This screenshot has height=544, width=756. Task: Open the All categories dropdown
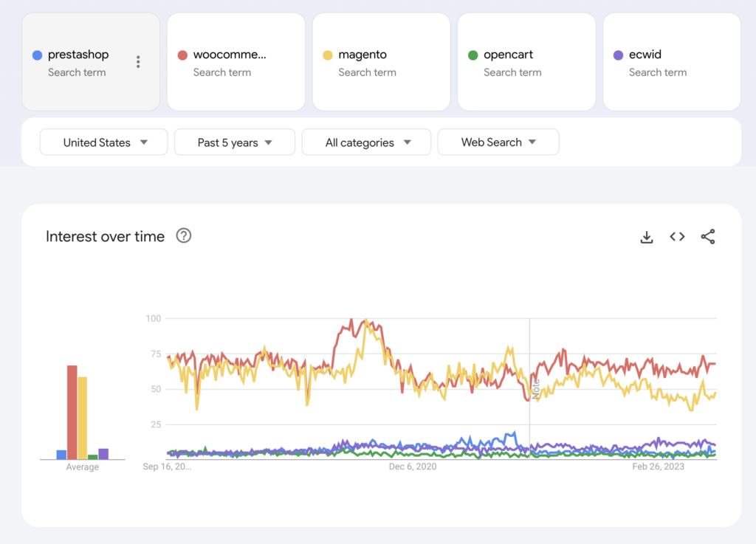click(x=366, y=142)
